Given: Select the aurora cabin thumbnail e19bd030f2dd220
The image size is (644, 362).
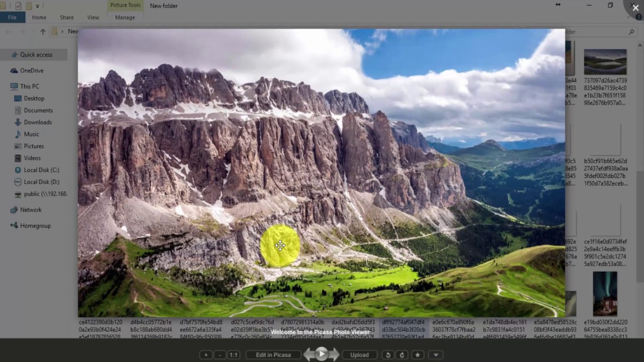Looking at the screenshot, I should pos(605,294).
